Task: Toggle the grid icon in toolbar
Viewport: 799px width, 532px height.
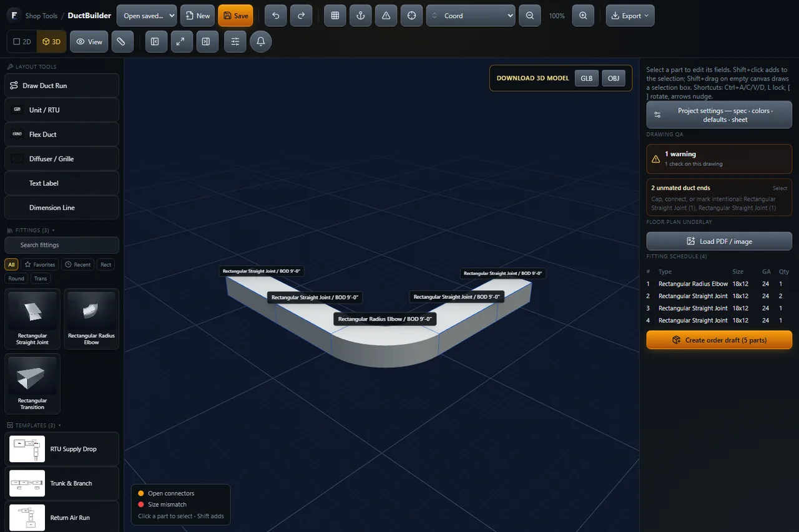Action: coord(335,16)
